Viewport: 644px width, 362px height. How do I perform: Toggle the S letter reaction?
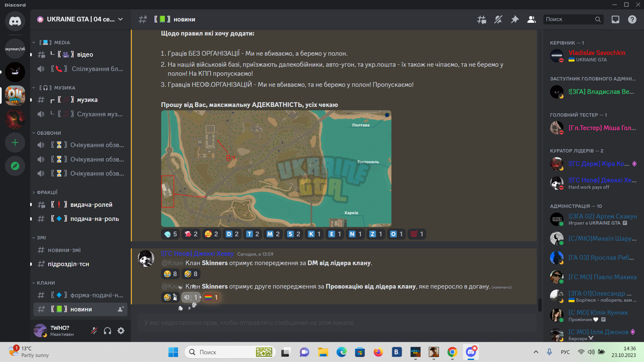pos(294,234)
